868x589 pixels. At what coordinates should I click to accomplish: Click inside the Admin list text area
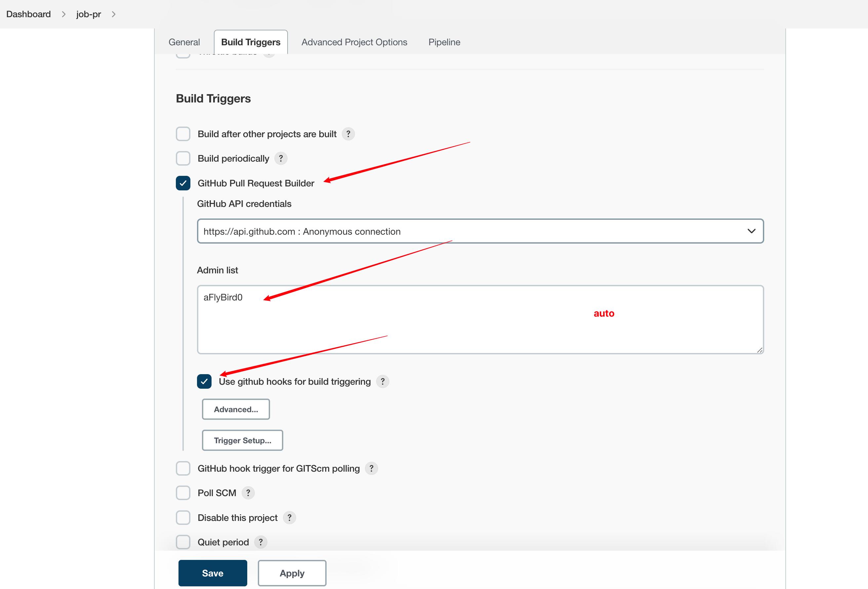coord(480,325)
